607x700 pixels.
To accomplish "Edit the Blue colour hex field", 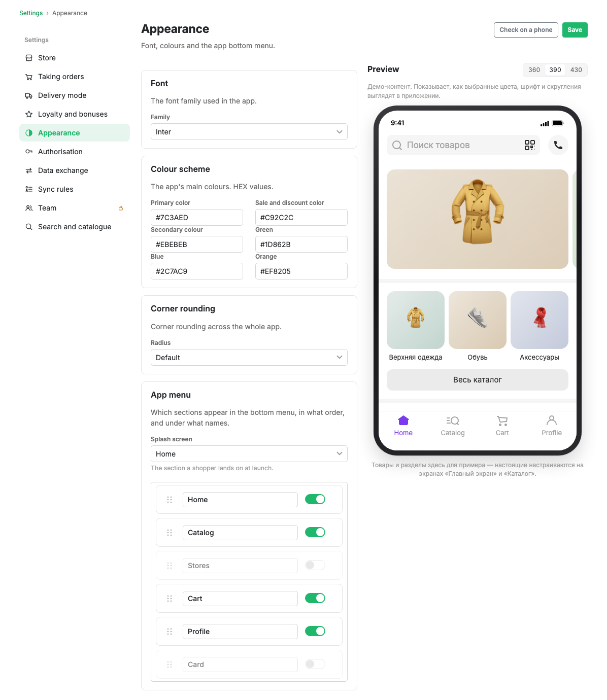I will tap(197, 271).
